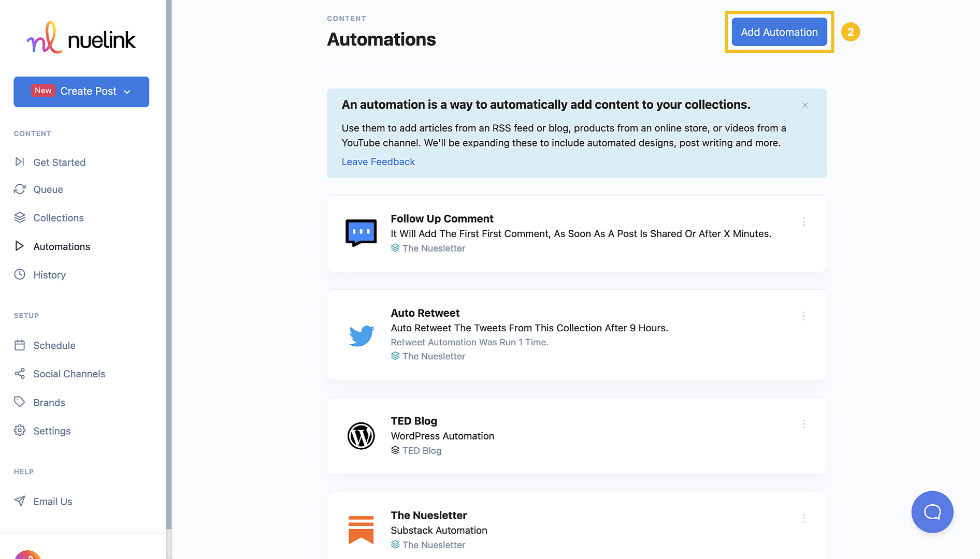Open the Create Post dropdown
This screenshot has height=559, width=980.
[81, 92]
